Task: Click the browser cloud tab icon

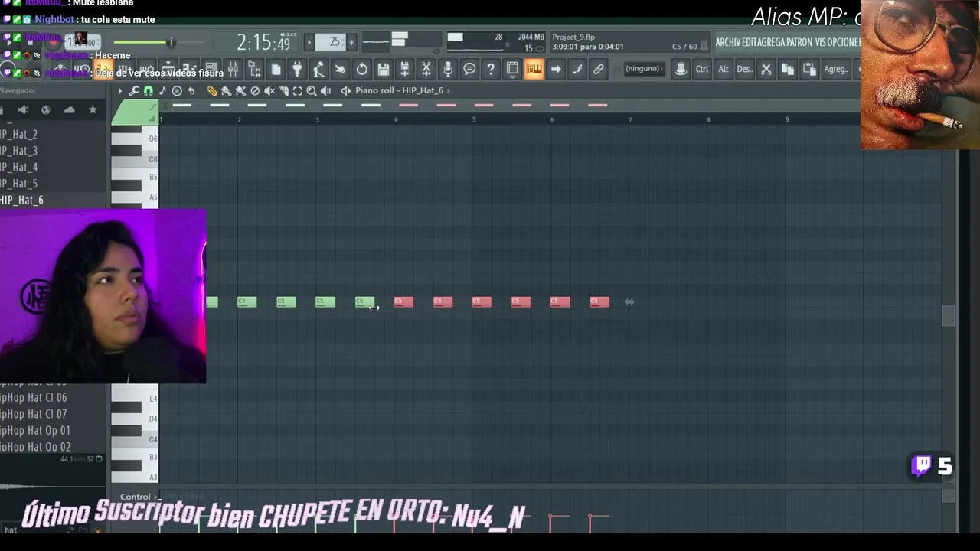Action: (69, 110)
